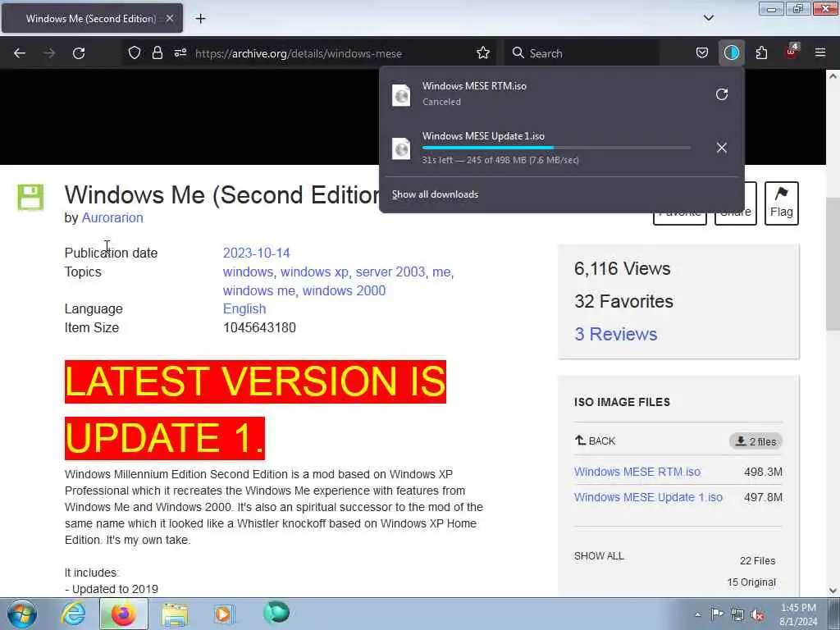Open uBlock extension icon with badge
This screenshot has height=630, width=840.
click(792, 52)
